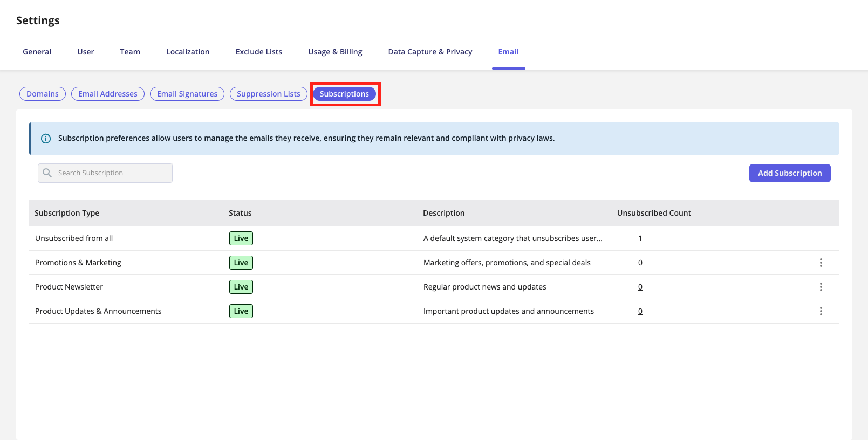This screenshot has width=868, height=440.
Task: Click the Status column header
Action: point(240,213)
